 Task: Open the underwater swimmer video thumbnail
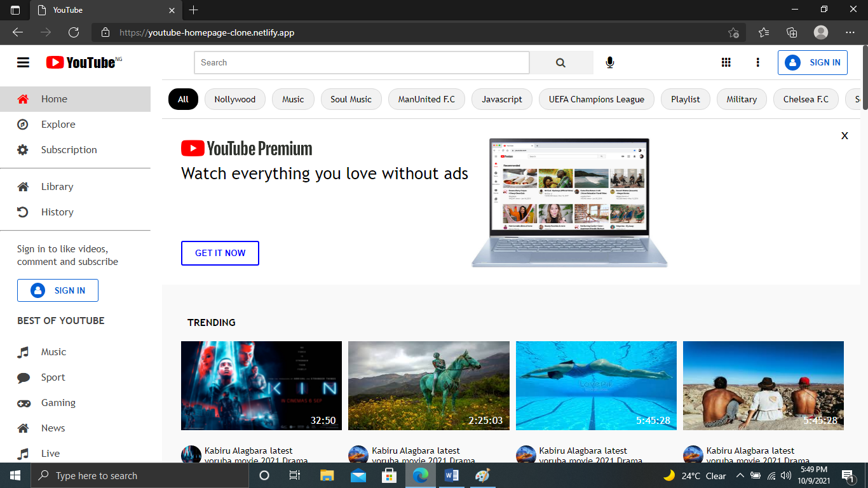pos(596,386)
